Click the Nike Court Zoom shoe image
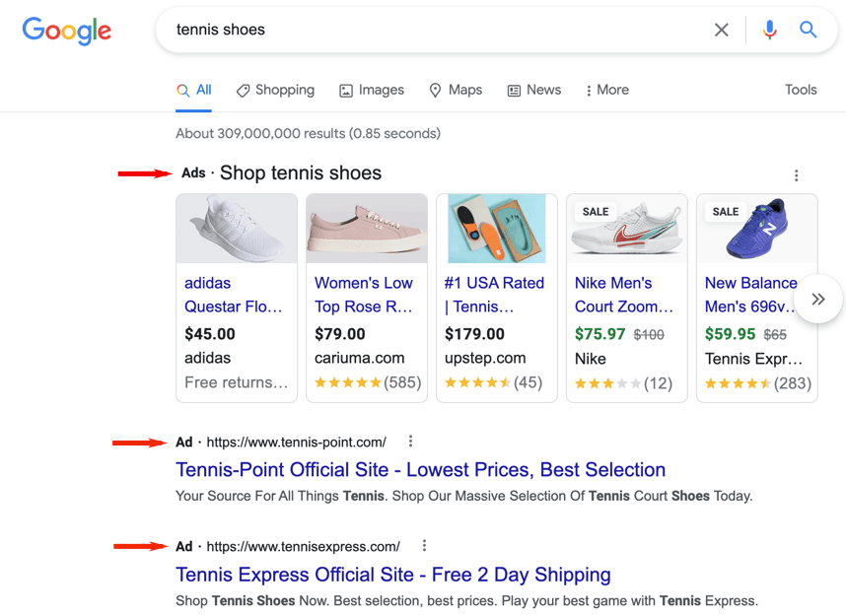Image resolution: width=846 pixels, height=616 pixels. click(x=627, y=229)
